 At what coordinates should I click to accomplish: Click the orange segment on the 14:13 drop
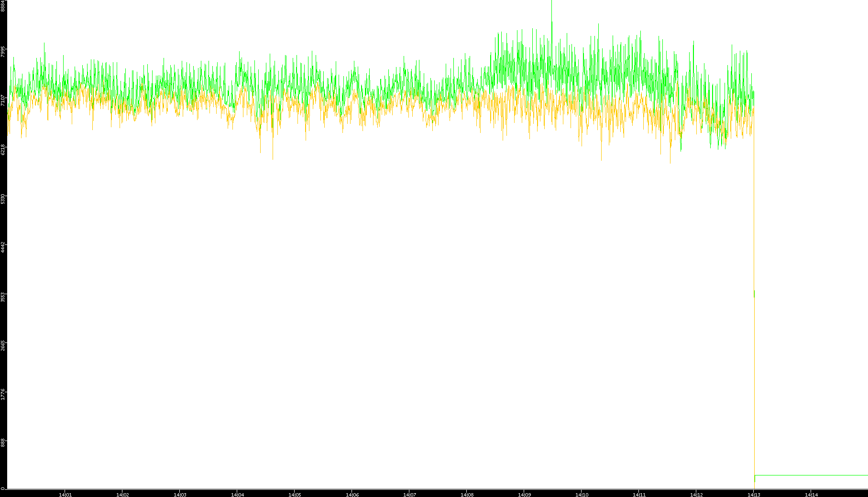tap(754, 215)
